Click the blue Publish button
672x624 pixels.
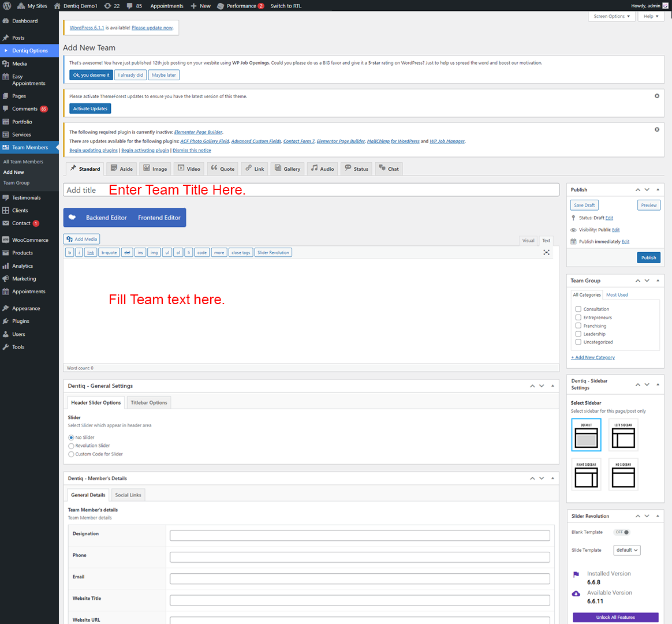(x=648, y=257)
